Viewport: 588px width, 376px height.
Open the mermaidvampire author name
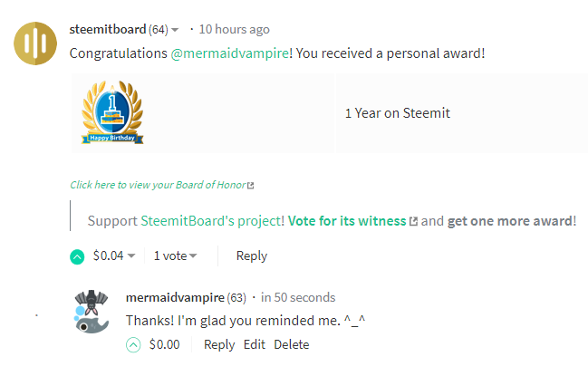click(x=175, y=297)
